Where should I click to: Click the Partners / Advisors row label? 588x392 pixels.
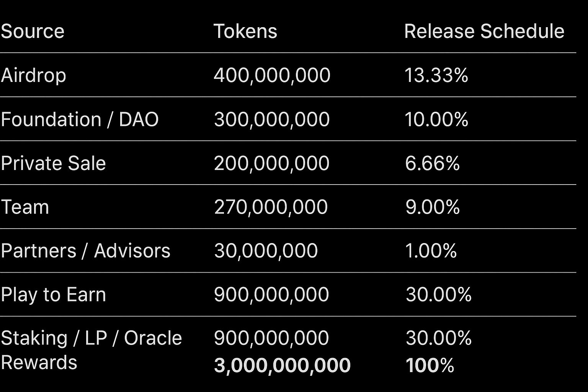(x=85, y=251)
